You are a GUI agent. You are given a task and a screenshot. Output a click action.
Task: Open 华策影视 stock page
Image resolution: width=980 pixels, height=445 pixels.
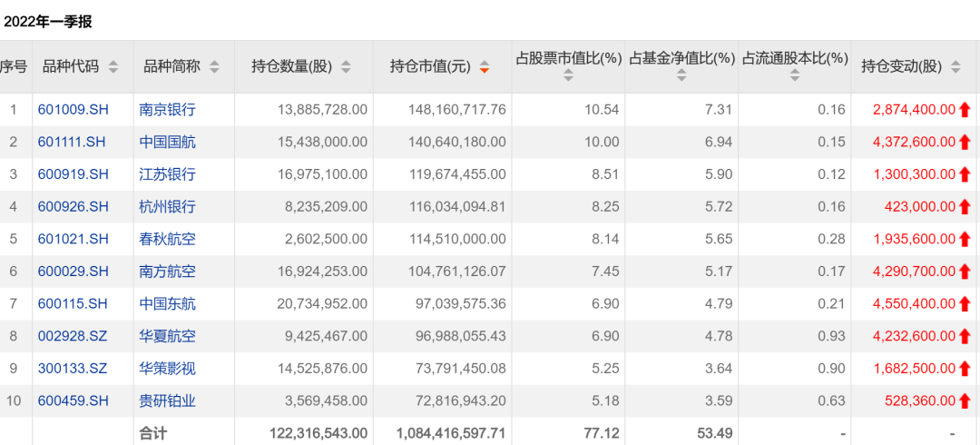167,369
